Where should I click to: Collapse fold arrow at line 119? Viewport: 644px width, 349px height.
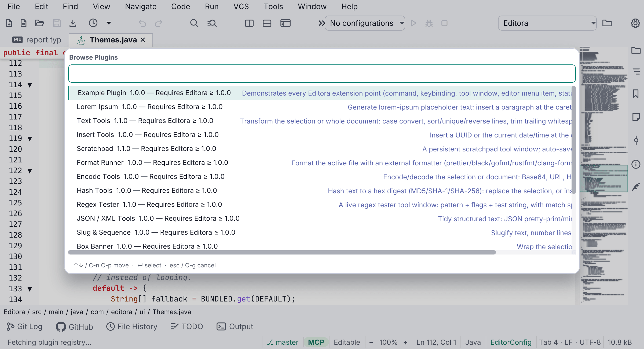coord(30,139)
